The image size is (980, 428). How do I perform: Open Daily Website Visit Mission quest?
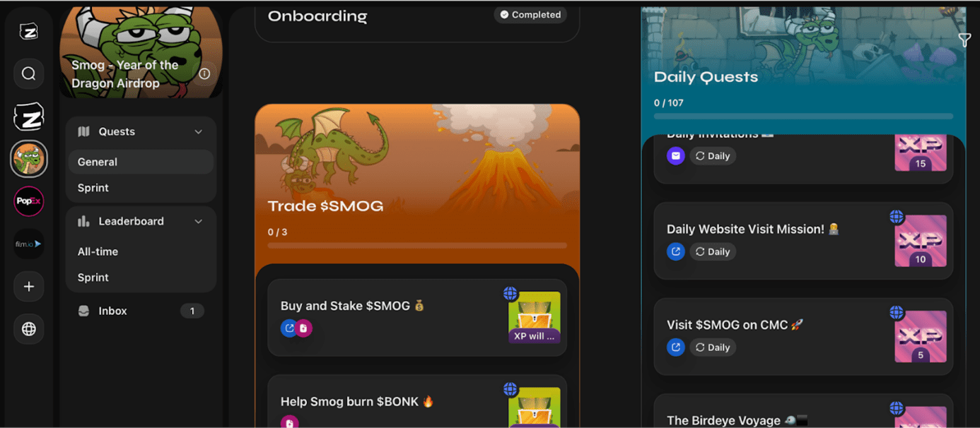coord(803,241)
